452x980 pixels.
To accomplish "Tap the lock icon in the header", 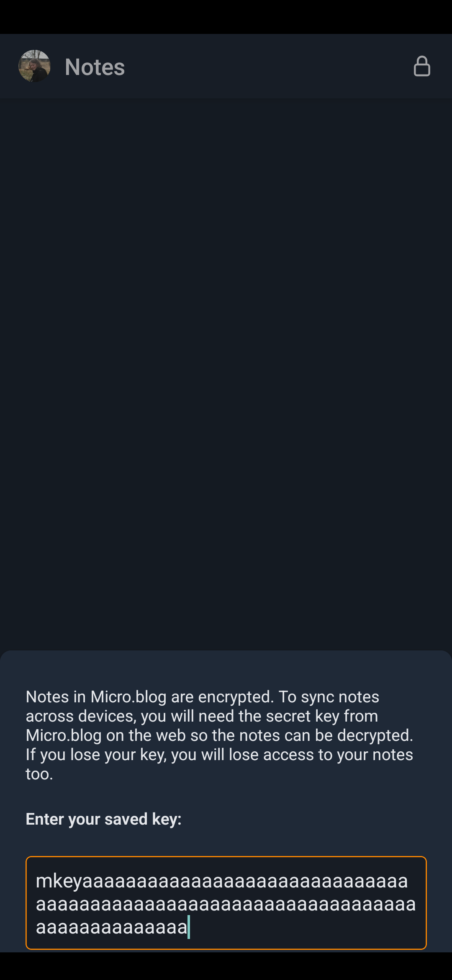I will (x=422, y=66).
